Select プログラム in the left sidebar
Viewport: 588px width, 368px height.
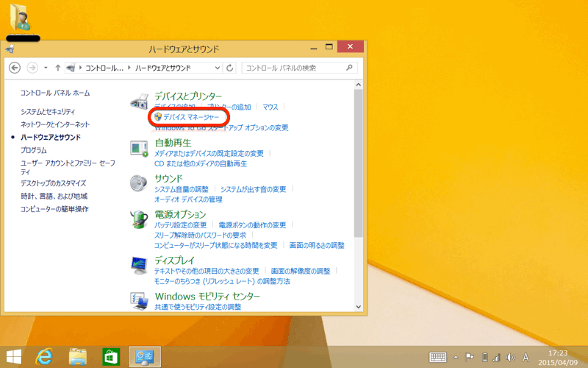[x=34, y=150]
